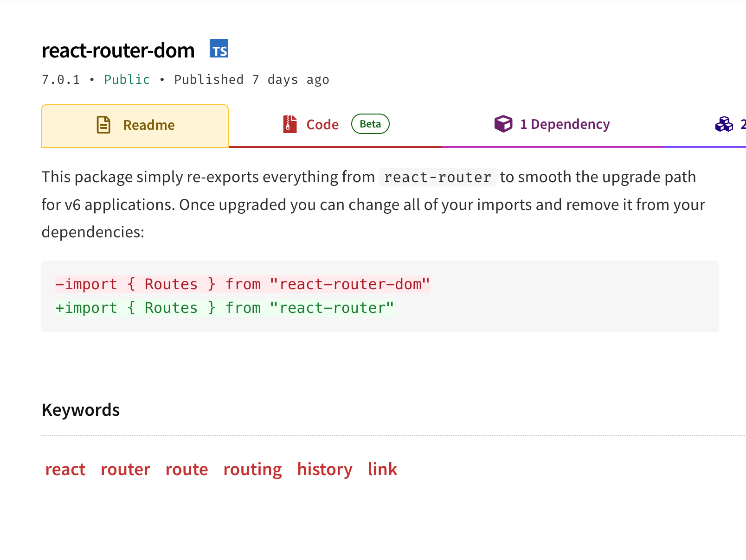This screenshot has height=560, width=746.
Task: Click the Keywords heading
Action: (x=81, y=410)
